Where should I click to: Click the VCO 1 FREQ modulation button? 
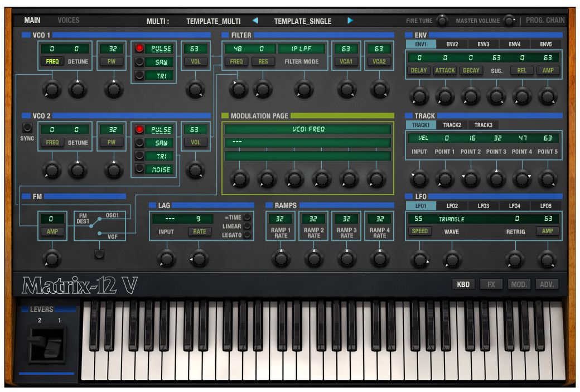point(52,61)
